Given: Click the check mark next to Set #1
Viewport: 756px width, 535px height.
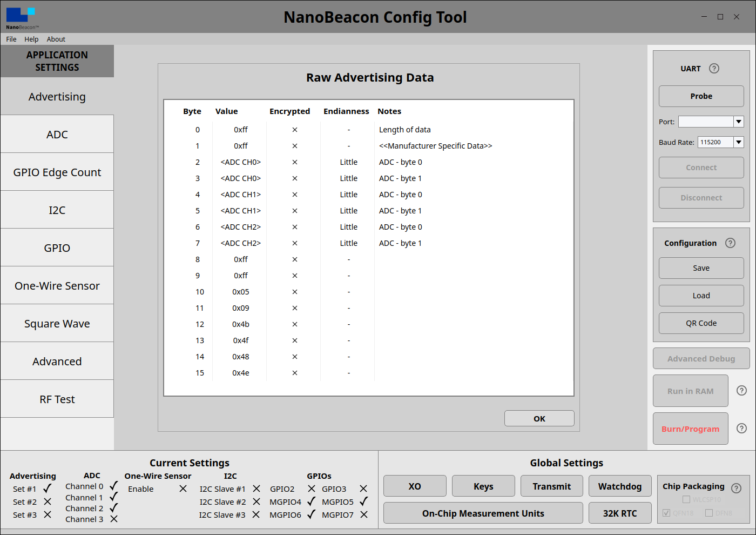Looking at the screenshot, I should click(48, 489).
